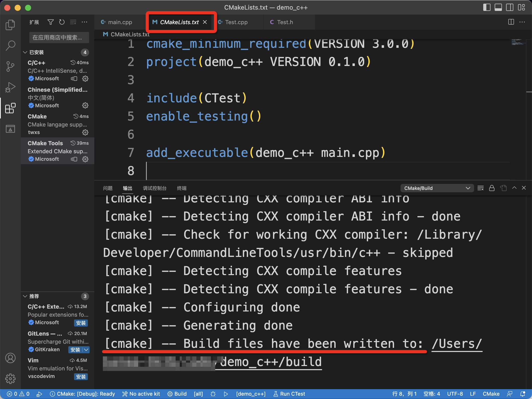Screen dimensions: 532x399
Task: Open the Terminal panel tab
Action: tap(182, 188)
